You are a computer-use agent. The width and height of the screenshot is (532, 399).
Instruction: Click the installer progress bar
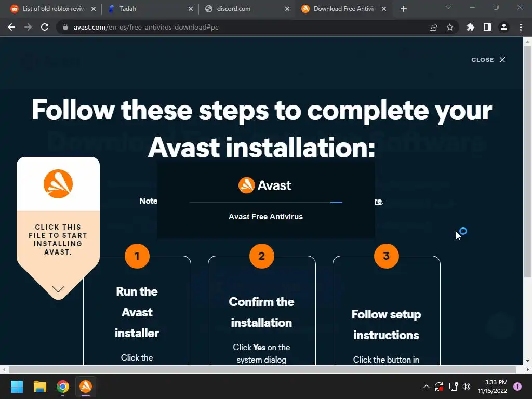pos(265,202)
